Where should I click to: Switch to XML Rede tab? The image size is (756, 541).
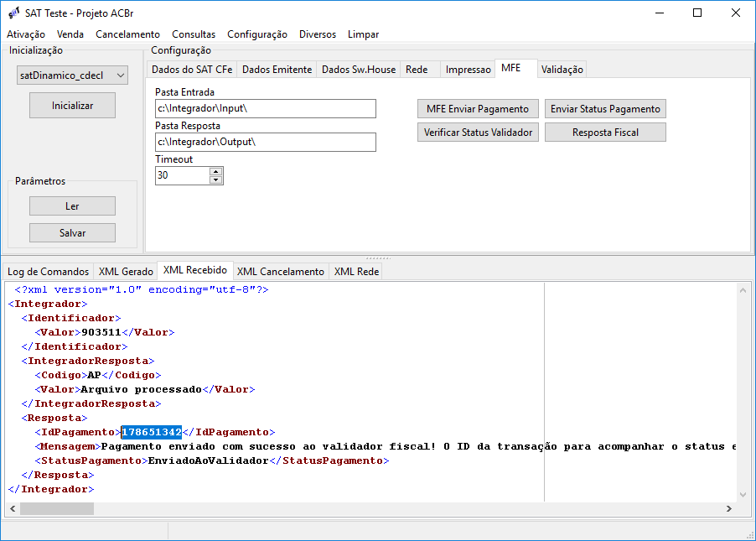356,272
